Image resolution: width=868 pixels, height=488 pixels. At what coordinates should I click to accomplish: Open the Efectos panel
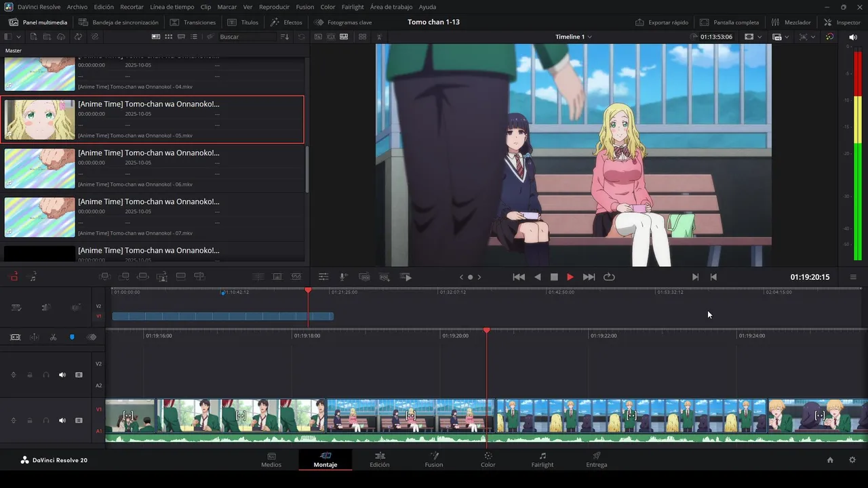286,22
